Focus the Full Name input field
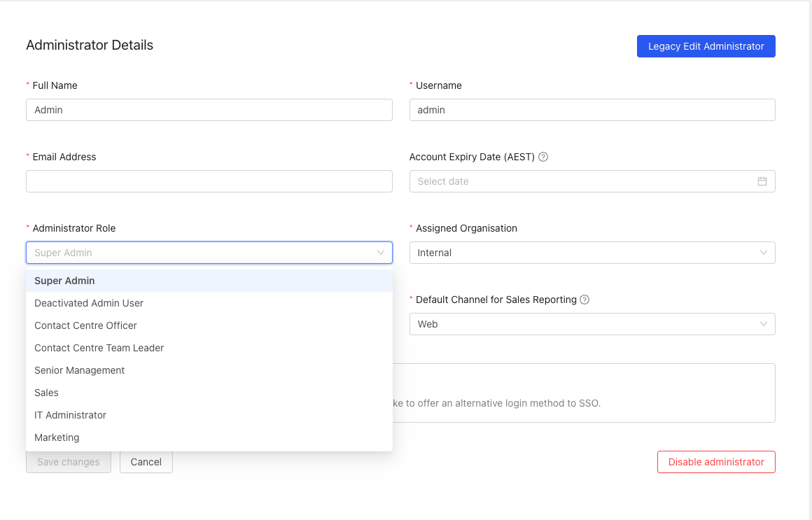The height and width of the screenshot is (520, 812). pyautogui.click(x=209, y=110)
